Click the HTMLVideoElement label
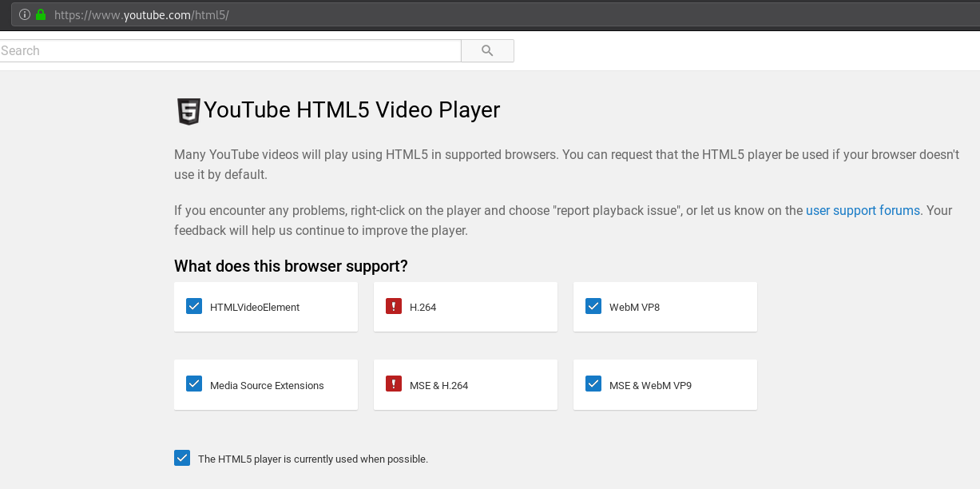This screenshot has height=489, width=980. [x=255, y=307]
